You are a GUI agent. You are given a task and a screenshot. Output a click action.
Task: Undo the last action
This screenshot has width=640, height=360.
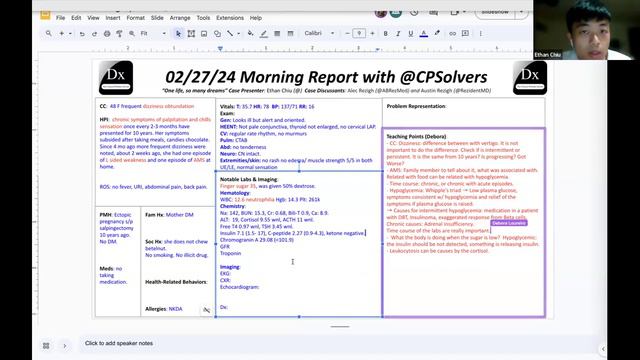click(82, 33)
